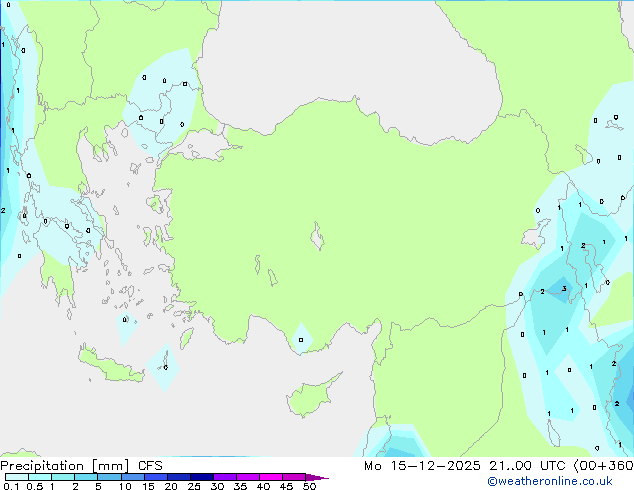Click the 45–50 mm legend color swatch
The width and height of the screenshot is (634, 490).
click(x=294, y=477)
